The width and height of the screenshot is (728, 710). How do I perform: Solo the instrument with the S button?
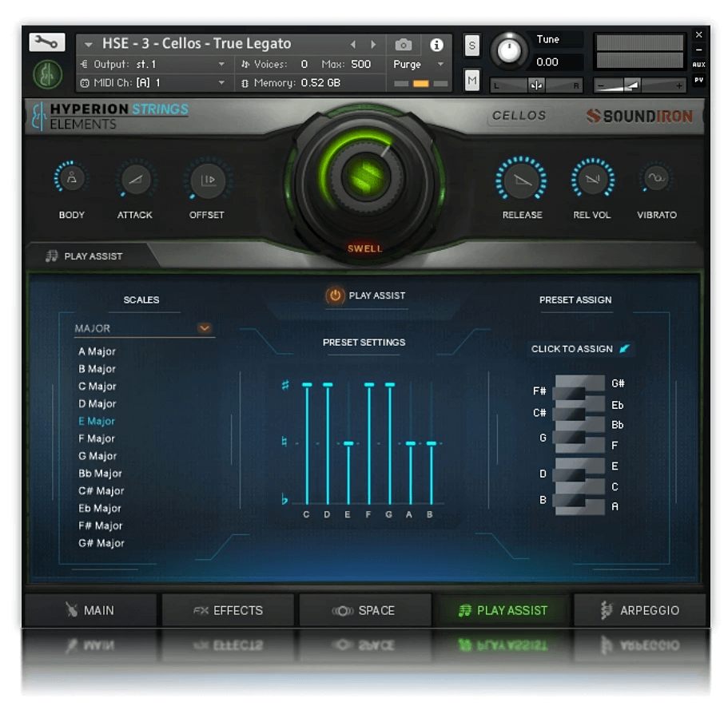(x=472, y=46)
